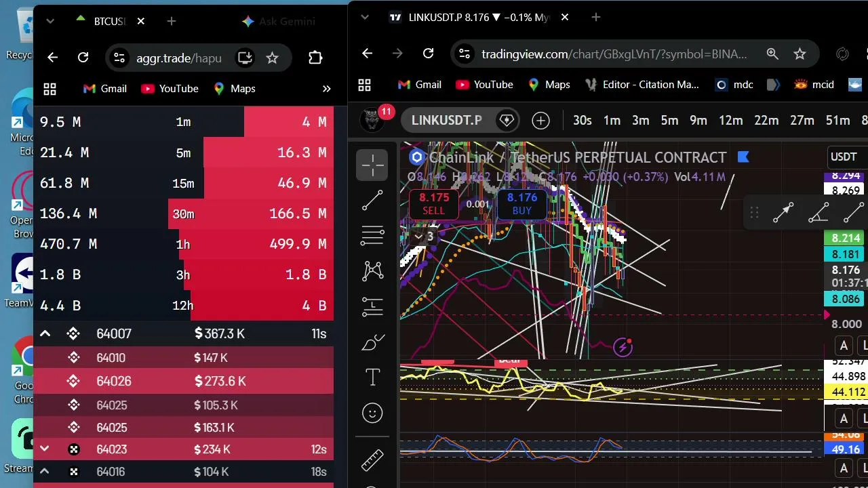Click the blue flag next to chart title
This screenshot has height=488, width=868.
[743, 157]
